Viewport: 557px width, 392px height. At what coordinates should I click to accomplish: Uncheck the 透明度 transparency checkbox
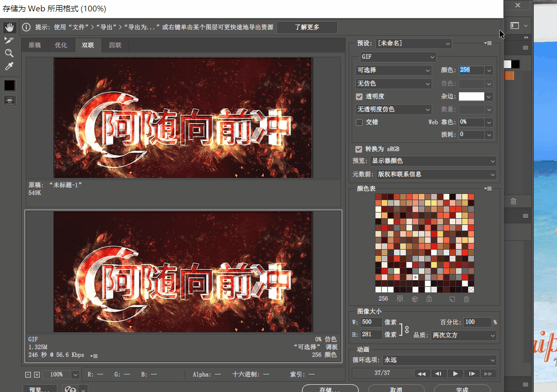[x=358, y=96]
